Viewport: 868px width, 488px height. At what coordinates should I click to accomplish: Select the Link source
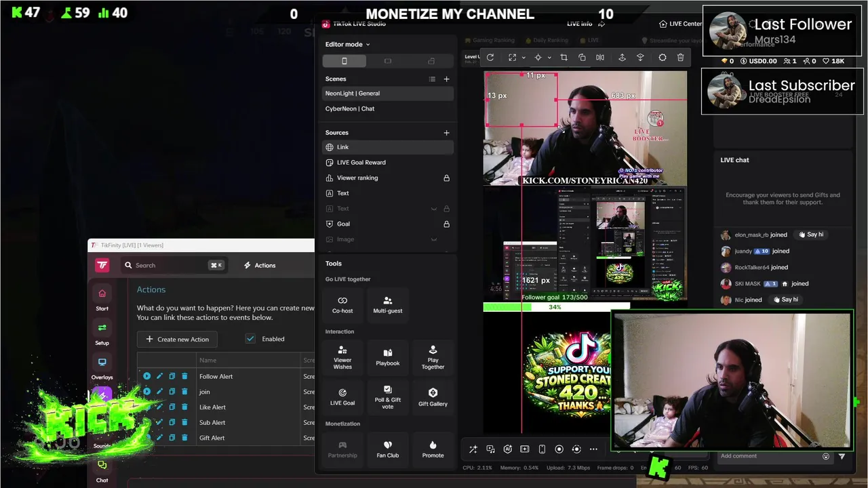pos(387,147)
